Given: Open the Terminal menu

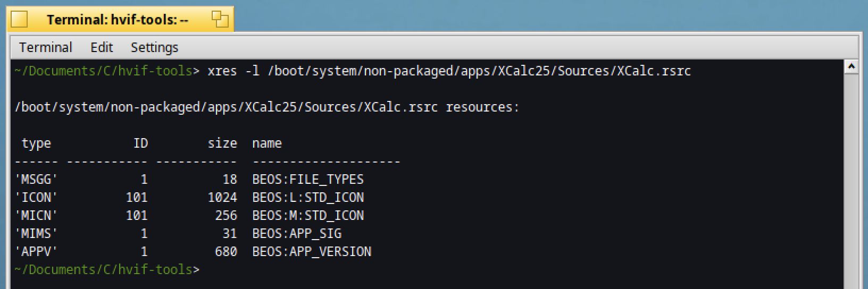Looking at the screenshot, I should pyautogui.click(x=45, y=47).
